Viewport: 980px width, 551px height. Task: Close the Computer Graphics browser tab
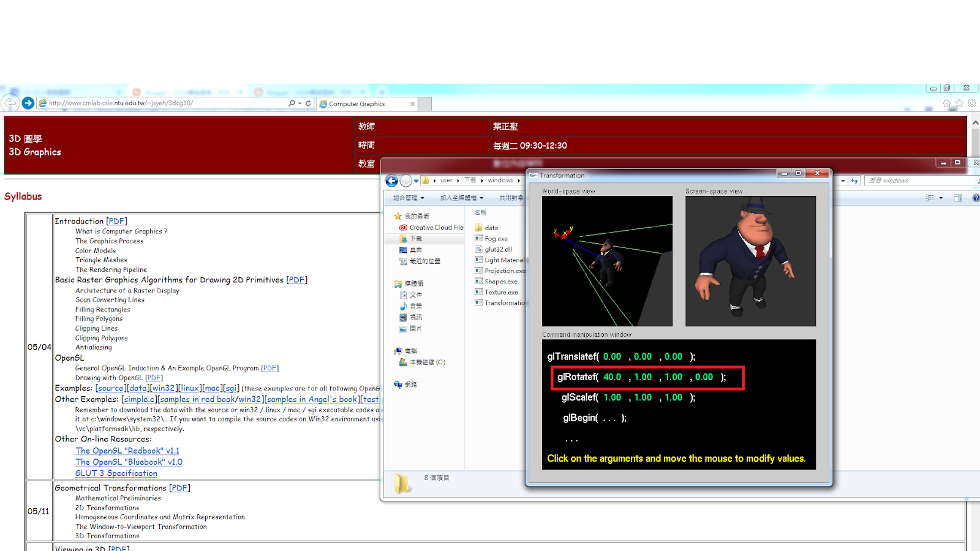click(412, 104)
